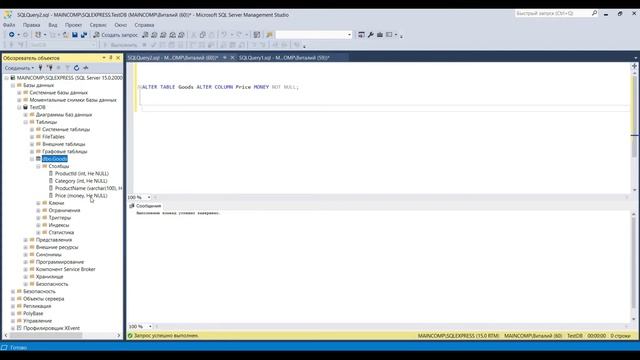This screenshot has height=360, width=640.
Task: Select the Индексы folder
Action: (59, 225)
